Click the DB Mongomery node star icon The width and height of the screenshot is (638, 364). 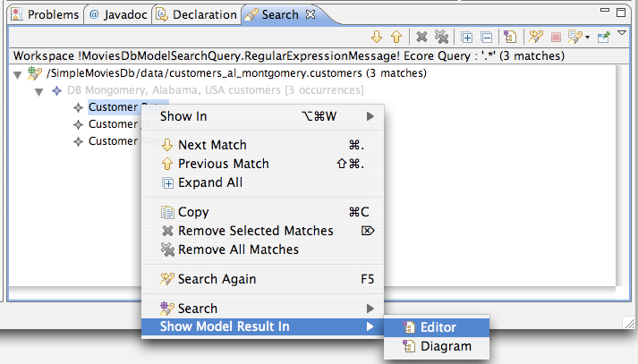pos(57,90)
